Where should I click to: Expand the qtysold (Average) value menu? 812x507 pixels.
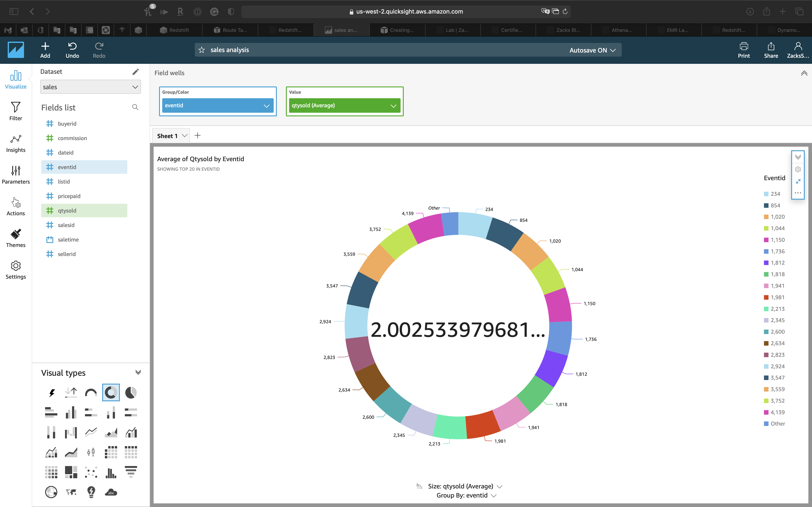point(393,106)
